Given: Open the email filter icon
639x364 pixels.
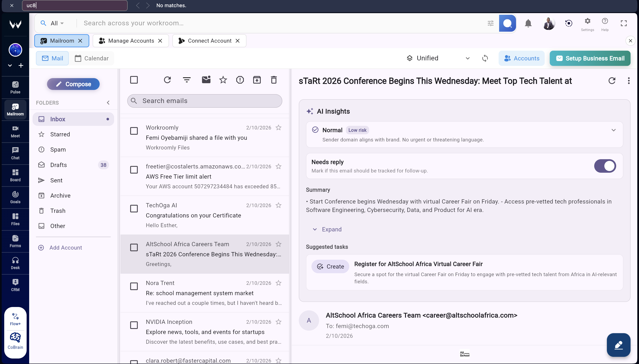Looking at the screenshot, I should coord(187,80).
